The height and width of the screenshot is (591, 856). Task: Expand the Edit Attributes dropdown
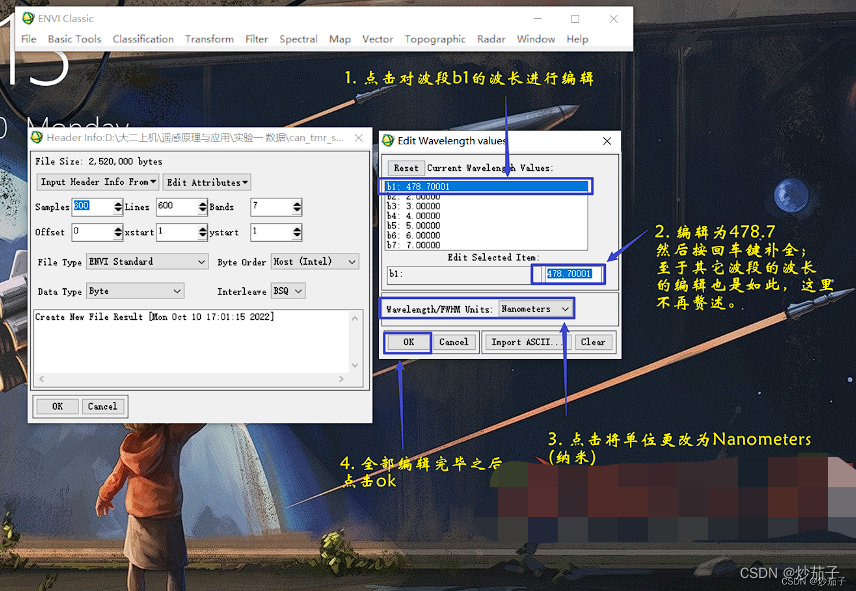tap(206, 182)
